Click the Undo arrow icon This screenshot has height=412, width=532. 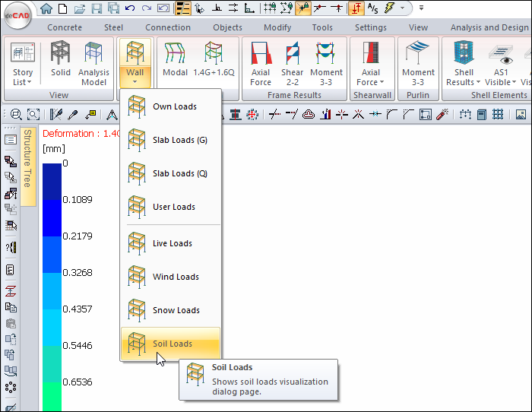130,8
